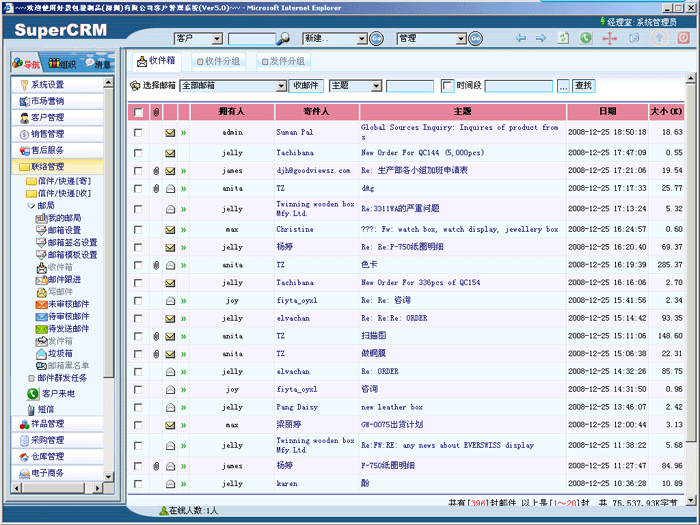This screenshot has height=525, width=700.
Task: Switch to sidebar 组织 tab
Action: click(x=62, y=64)
